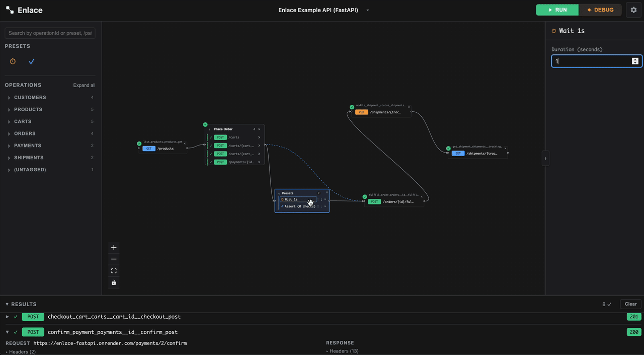Select the Wait 1s step
The height and width of the screenshot is (355, 644).
click(x=298, y=199)
